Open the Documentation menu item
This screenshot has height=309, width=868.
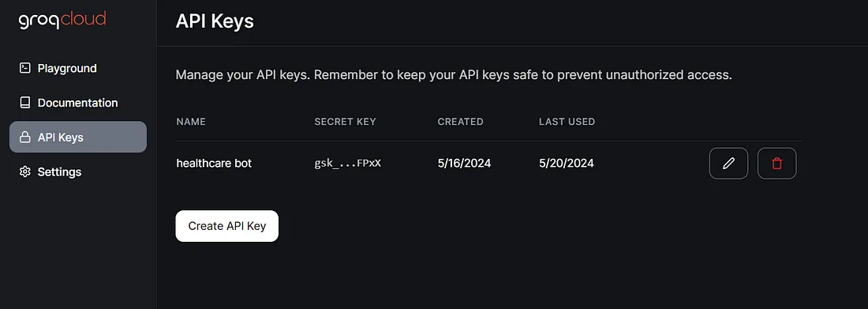click(78, 103)
